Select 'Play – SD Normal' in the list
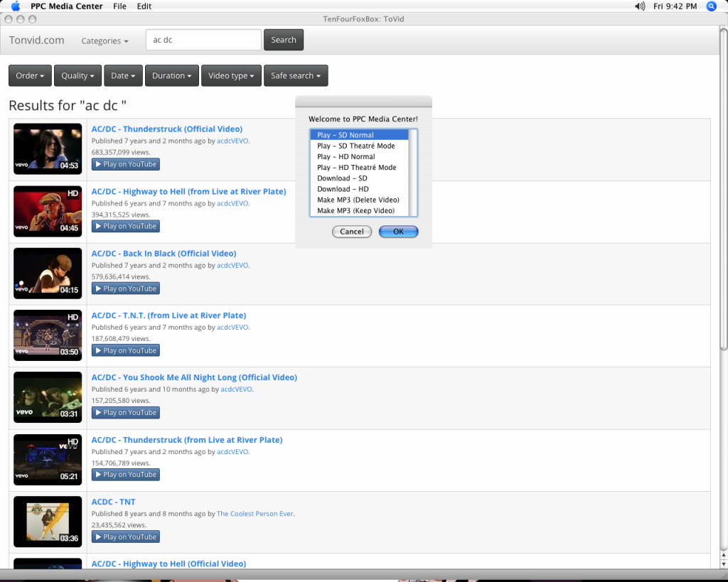 point(359,135)
